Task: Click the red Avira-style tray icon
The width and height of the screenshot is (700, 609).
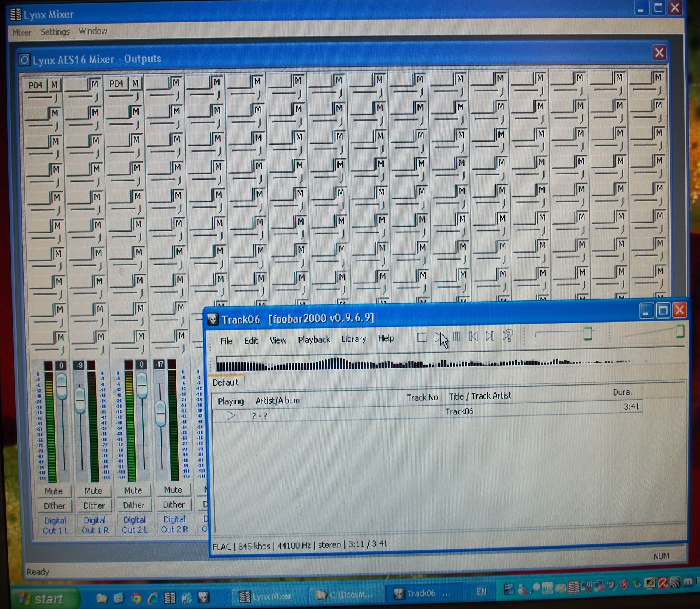Action: 663,582
